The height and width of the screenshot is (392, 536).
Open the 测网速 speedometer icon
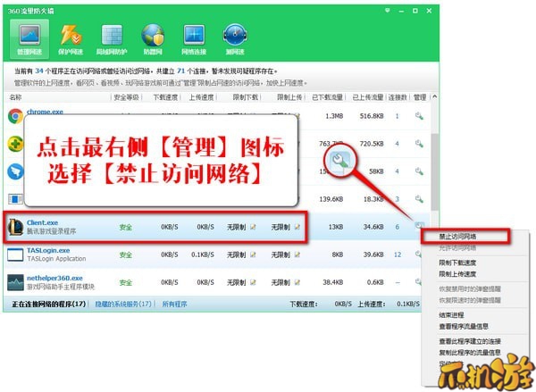[235, 35]
